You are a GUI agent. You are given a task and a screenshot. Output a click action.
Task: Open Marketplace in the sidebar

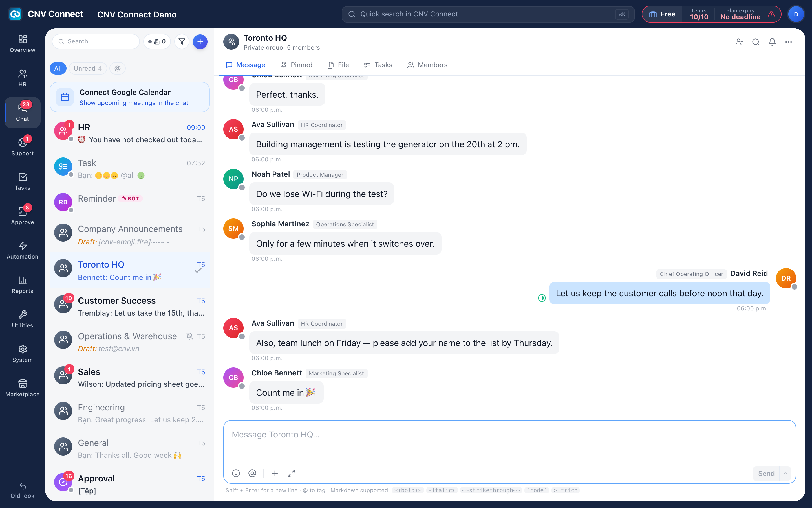23,388
